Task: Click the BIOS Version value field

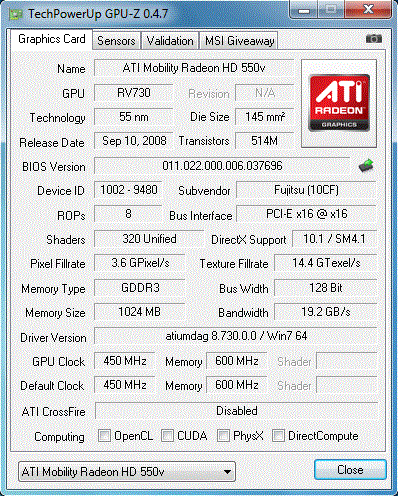Action: [x=222, y=166]
